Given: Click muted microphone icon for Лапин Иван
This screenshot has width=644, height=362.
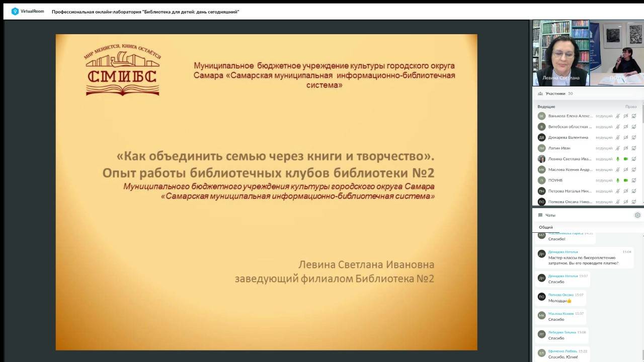Looking at the screenshot, I should [618, 148].
